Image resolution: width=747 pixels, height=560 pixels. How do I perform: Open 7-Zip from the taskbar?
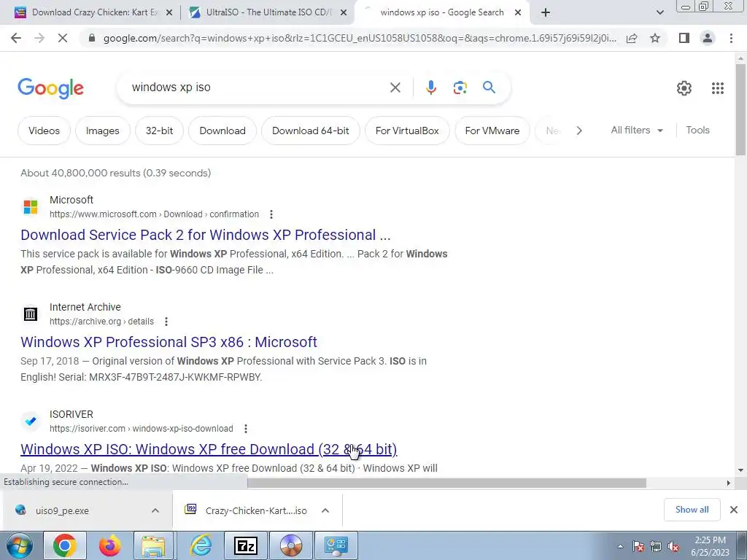click(246, 545)
